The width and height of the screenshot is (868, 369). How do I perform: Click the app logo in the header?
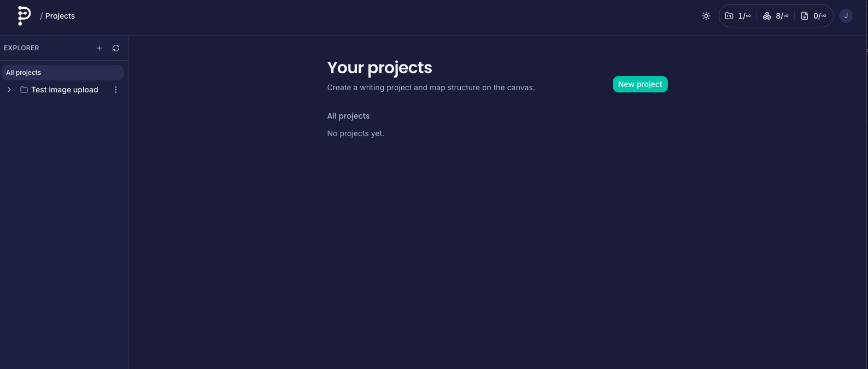[24, 16]
